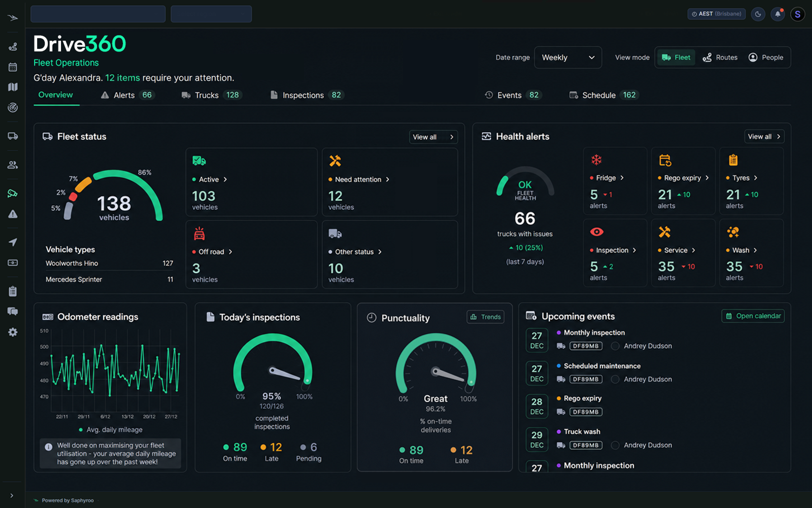
Task: Open the Weekly date range dropdown
Action: pyautogui.click(x=568, y=57)
